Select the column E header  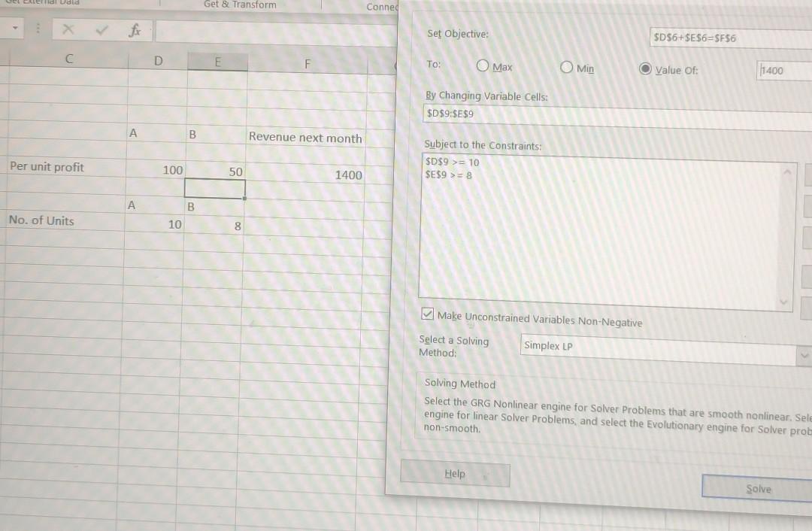(217, 62)
